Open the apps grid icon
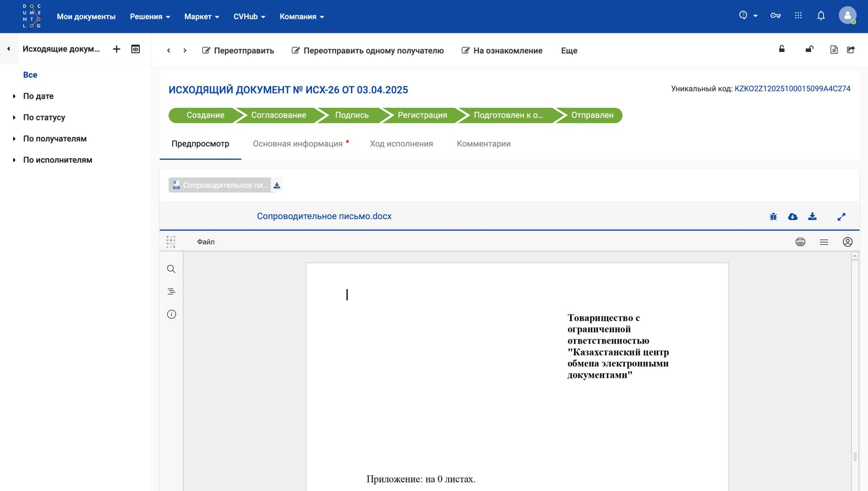The image size is (868, 491). tap(798, 16)
